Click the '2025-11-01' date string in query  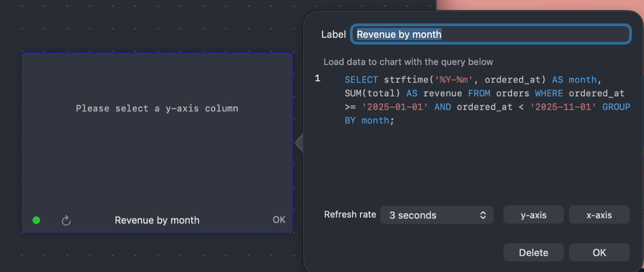(563, 107)
